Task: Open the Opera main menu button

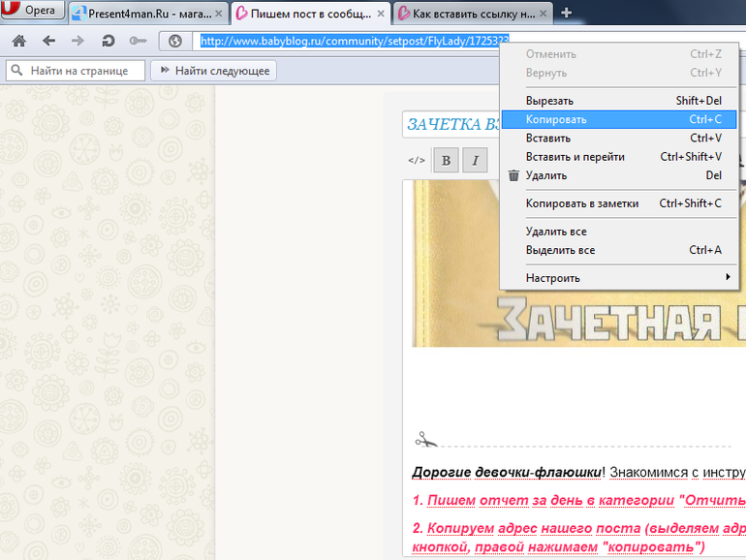Action: 33,12
